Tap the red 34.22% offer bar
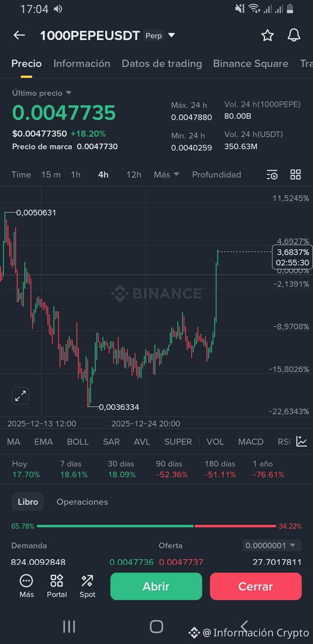 tap(235, 526)
